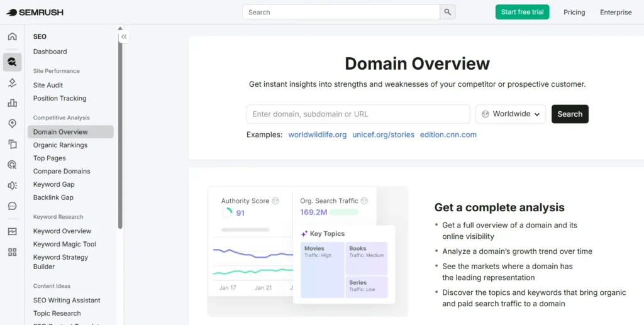Open the sidebar rail icon below SEO
Viewport: 644px width, 325px height.
click(x=13, y=83)
